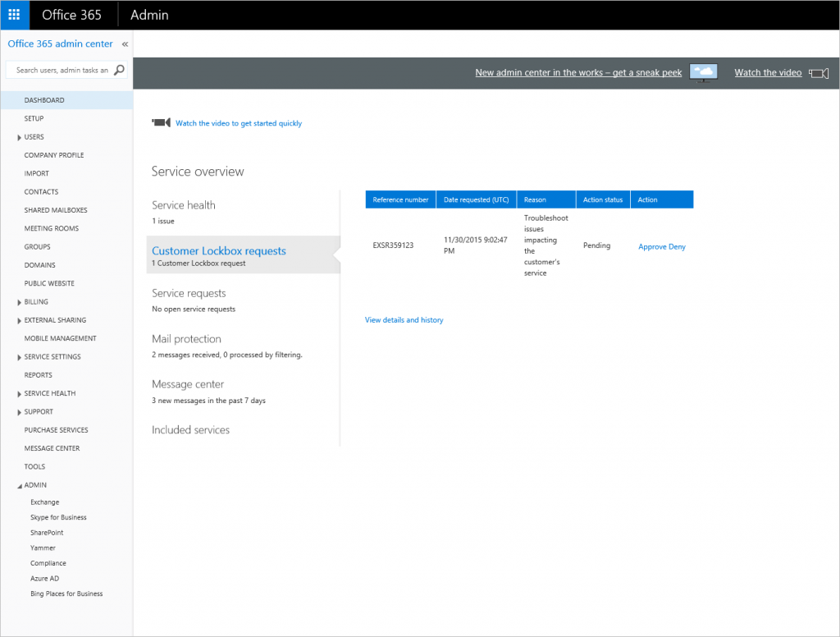The width and height of the screenshot is (840, 637).
Task: Open Exchange admin center link
Action: point(45,502)
